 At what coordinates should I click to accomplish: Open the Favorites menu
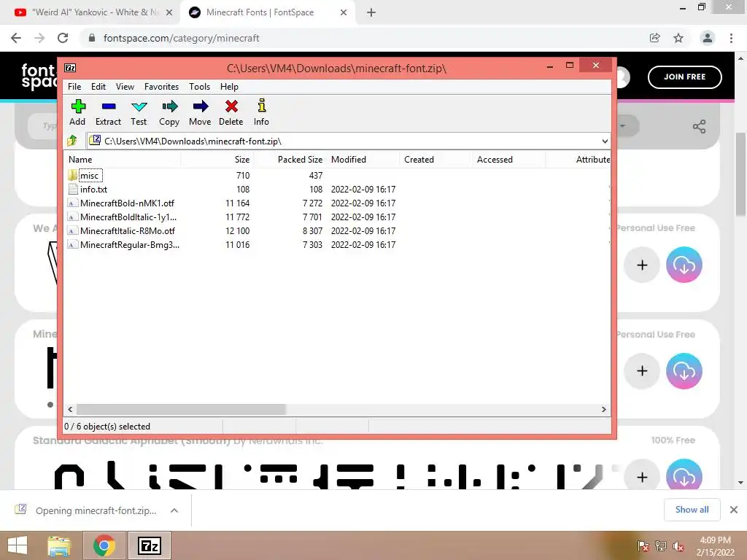(x=161, y=86)
